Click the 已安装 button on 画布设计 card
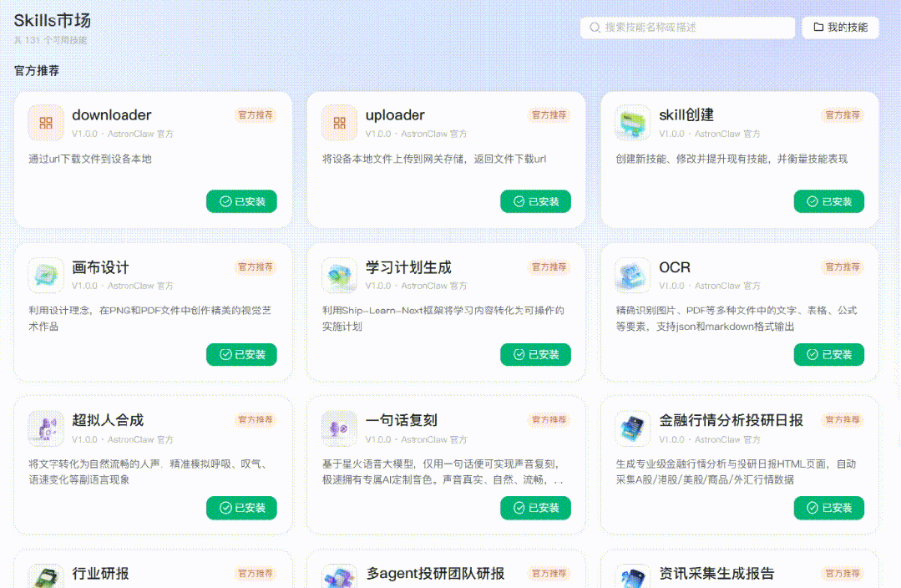901x588 pixels. pyautogui.click(x=241, y=354)
